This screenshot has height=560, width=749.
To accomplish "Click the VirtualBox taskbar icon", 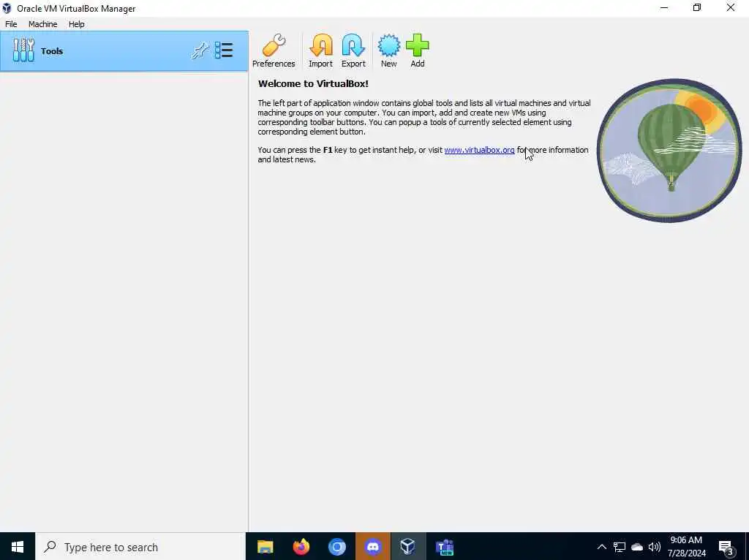I will coord(408,547).
